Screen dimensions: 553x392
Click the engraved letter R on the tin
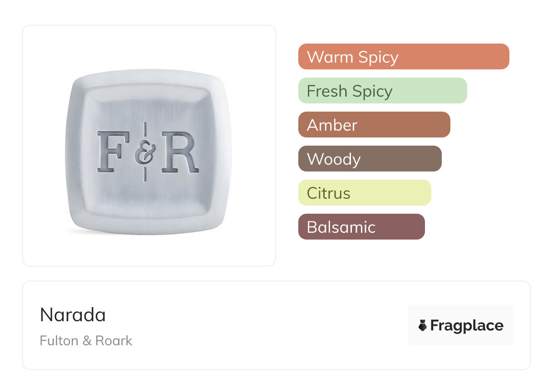(180, 152)
